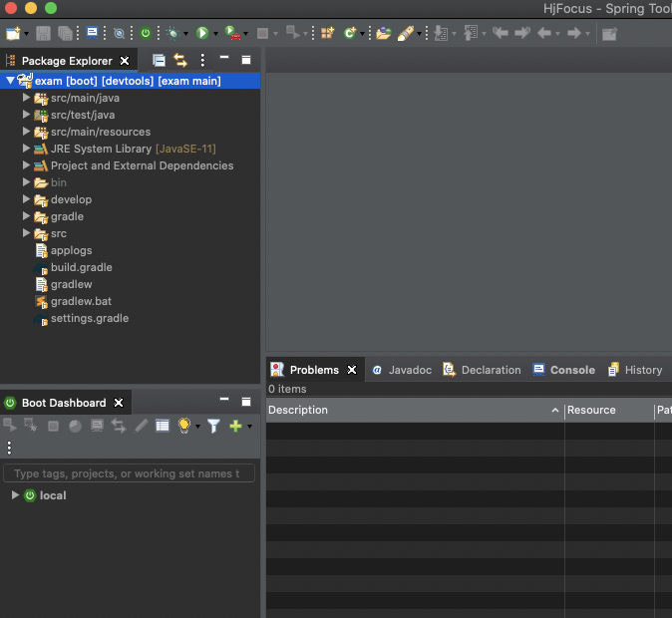Expand the src/main/resources folder
672x618 pixels.
(26, 132)
